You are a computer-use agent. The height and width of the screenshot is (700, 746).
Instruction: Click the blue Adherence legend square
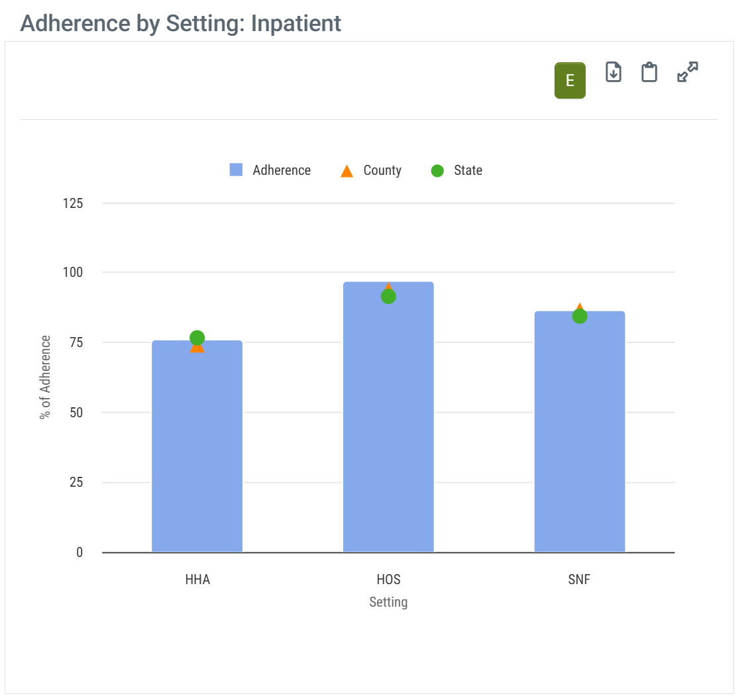(x=236, y=170)
